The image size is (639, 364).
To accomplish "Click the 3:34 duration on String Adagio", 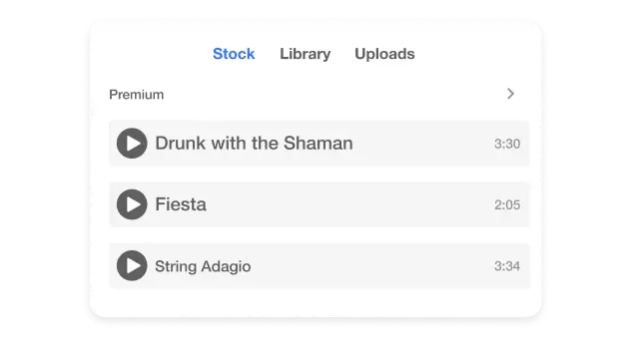I will tap(507, 266).
